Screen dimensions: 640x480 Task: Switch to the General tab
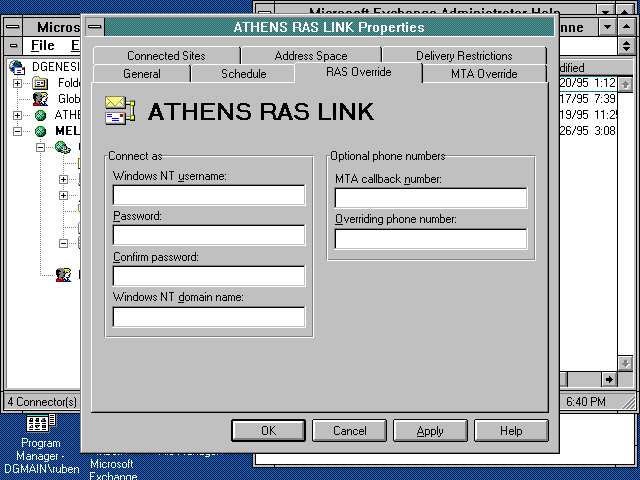click(x=142, y=74)
